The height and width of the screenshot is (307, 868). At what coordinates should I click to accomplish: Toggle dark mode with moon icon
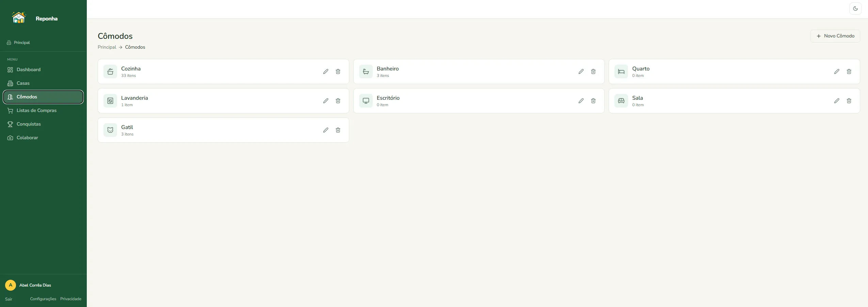click(855, 9)
